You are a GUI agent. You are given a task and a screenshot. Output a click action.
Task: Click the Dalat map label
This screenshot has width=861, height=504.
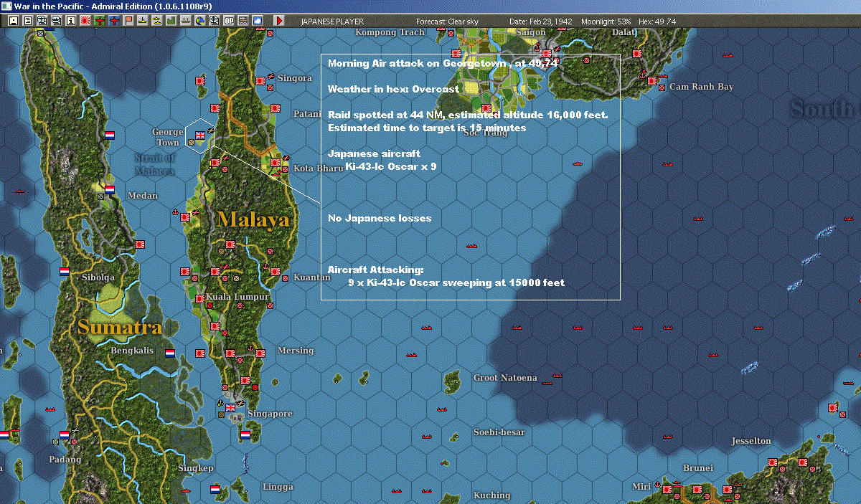point(624,33)
